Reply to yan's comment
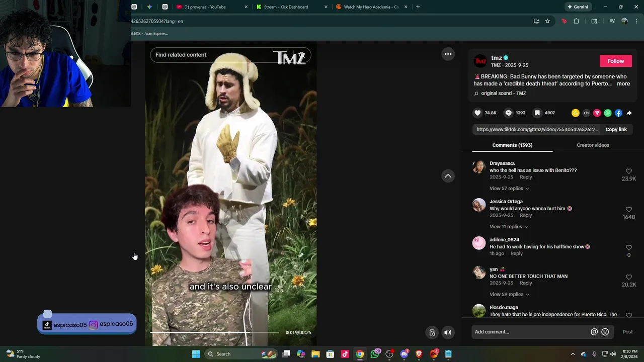The image size is (644, 362). (x=526, y=283)
